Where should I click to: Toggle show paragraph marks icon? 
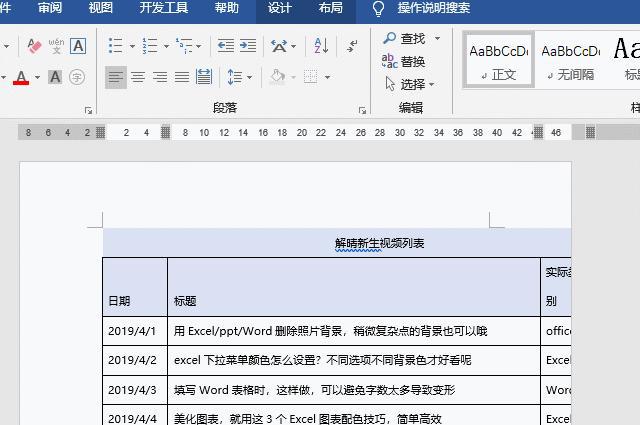[352, 46]
